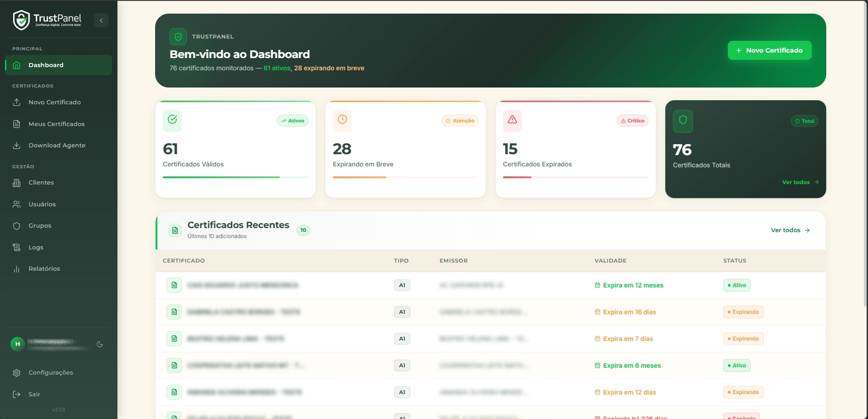
Task: Click the EMISSOR column header
Action: [454, 261]
